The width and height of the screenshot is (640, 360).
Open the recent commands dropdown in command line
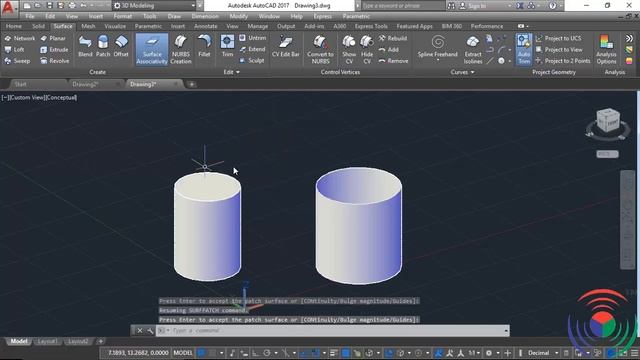point(163,331)
